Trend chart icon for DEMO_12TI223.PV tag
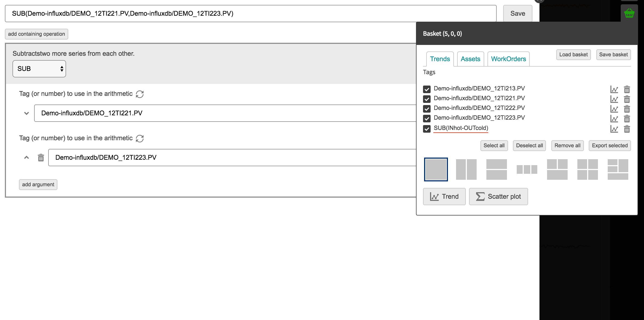 coord(614,119)
